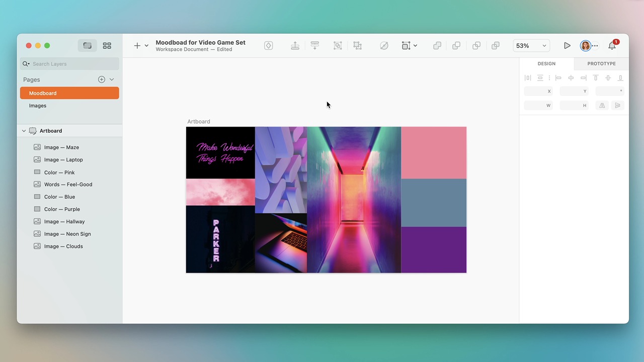Switch to the DESIGN tab
Screen dimensions: 644x362
coord(546,64)
